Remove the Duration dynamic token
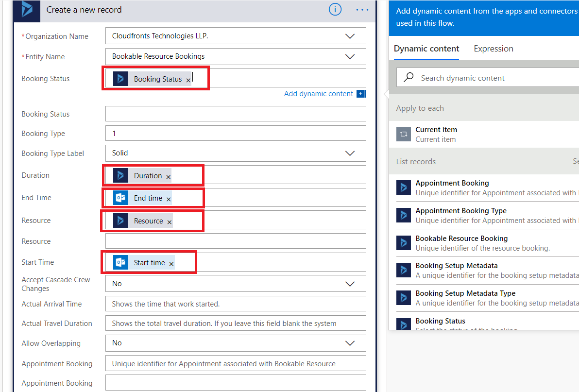Viewport: 579px width, 392px height. (x=169, y=177)
